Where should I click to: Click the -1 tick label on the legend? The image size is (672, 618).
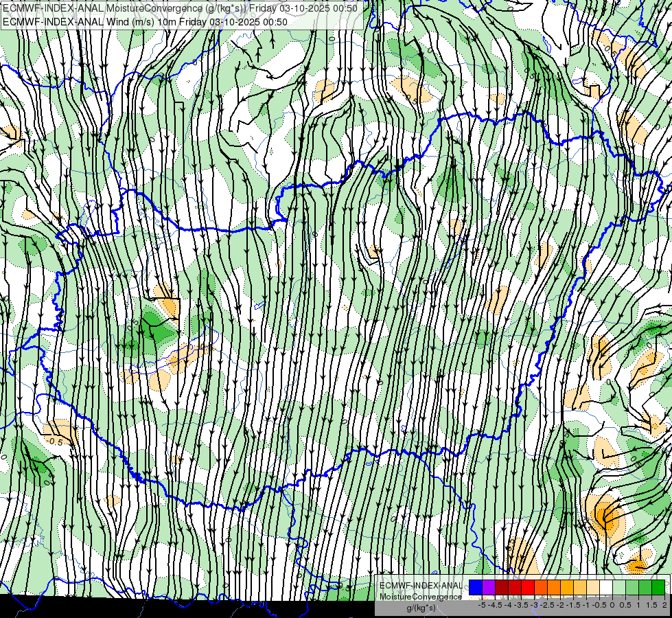point(586,605)
